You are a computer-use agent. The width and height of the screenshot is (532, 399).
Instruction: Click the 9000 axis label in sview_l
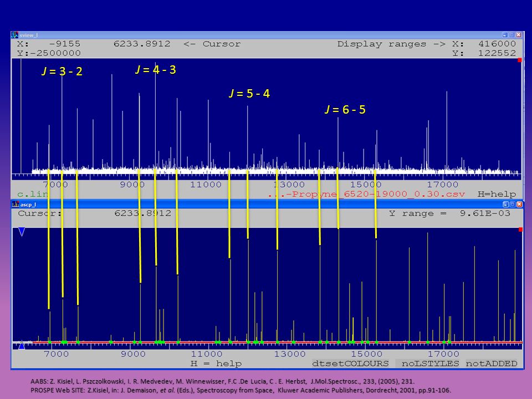pos(132,185)
